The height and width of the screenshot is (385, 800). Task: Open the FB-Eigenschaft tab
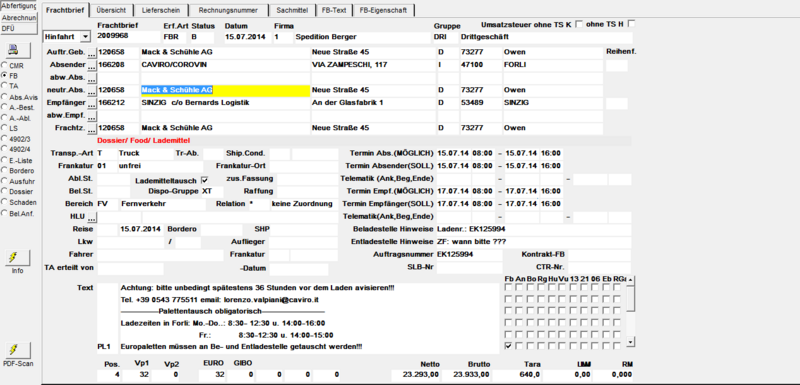tap(384, 10)
